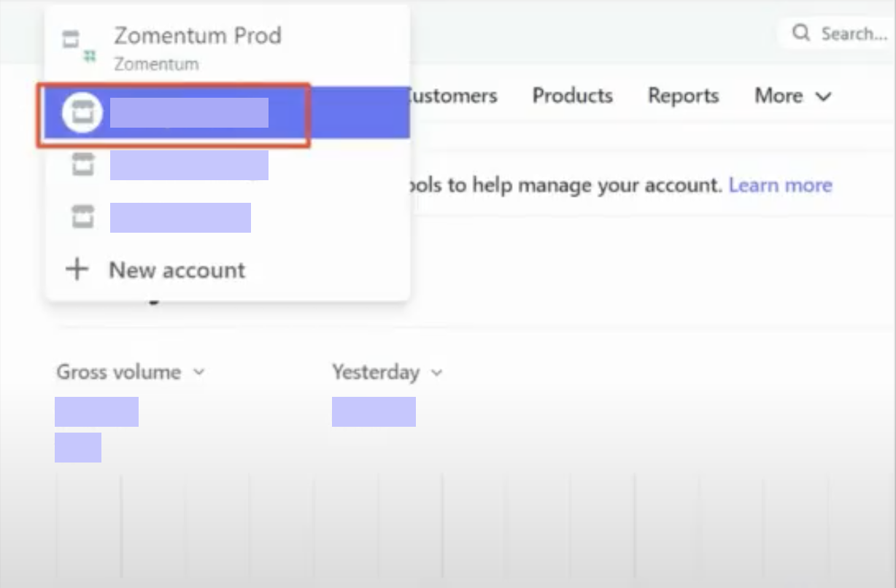Expand the Gross volume dropdown
Image resolution: width=896 pixels, height=588 pixels.
(131, 372)
